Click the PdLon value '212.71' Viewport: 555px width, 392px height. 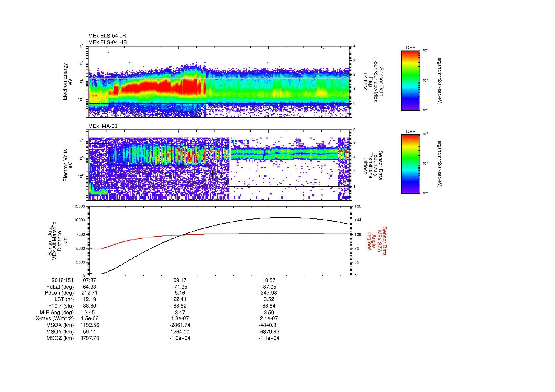coord(89,293)
